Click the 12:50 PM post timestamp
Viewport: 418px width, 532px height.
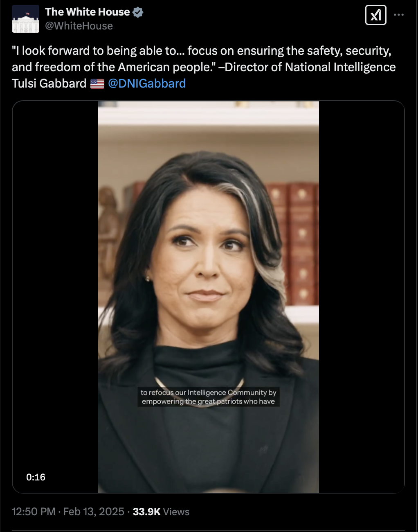pos(34,512)
